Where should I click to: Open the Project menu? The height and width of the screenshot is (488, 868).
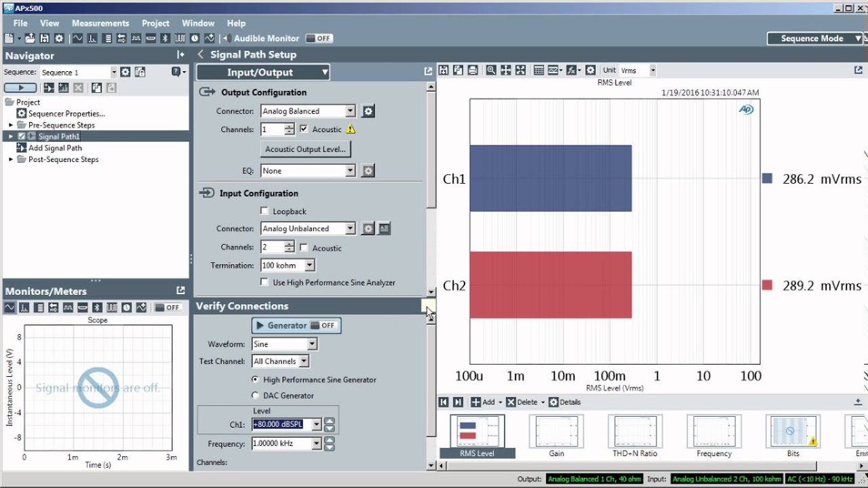[156, 23]
